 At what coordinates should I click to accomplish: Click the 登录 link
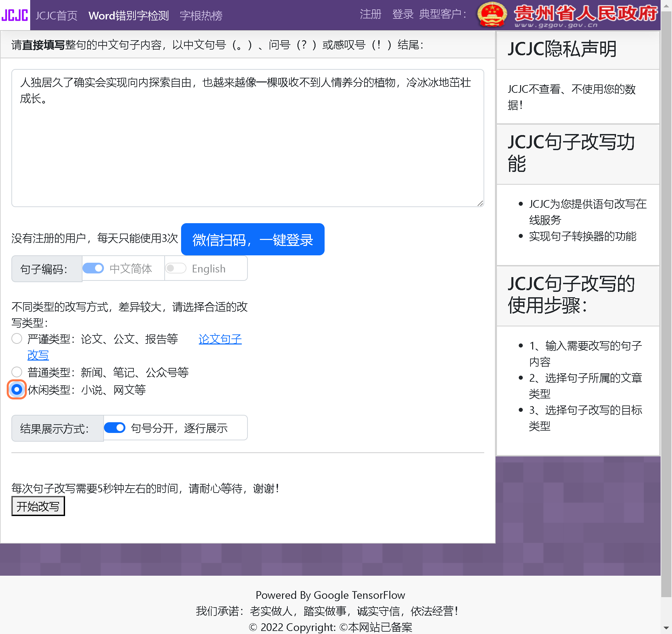403,14
